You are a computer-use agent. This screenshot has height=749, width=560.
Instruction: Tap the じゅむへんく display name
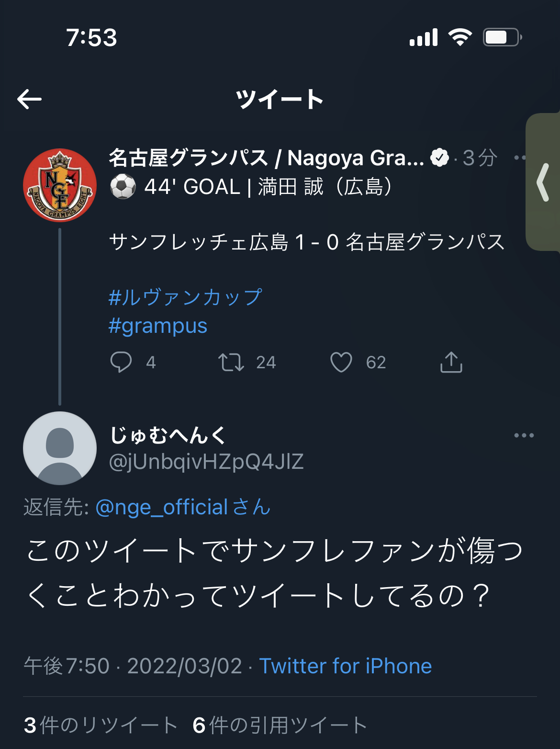(168, 435)
